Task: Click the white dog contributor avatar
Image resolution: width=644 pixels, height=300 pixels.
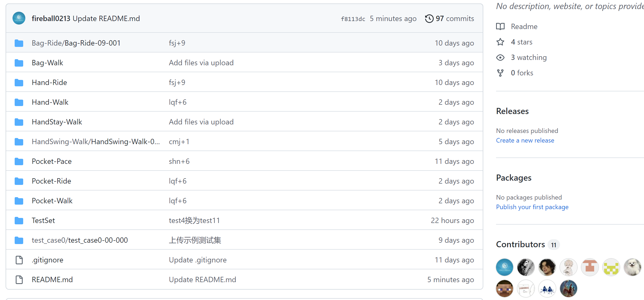Action: click(x=632, y=267)
